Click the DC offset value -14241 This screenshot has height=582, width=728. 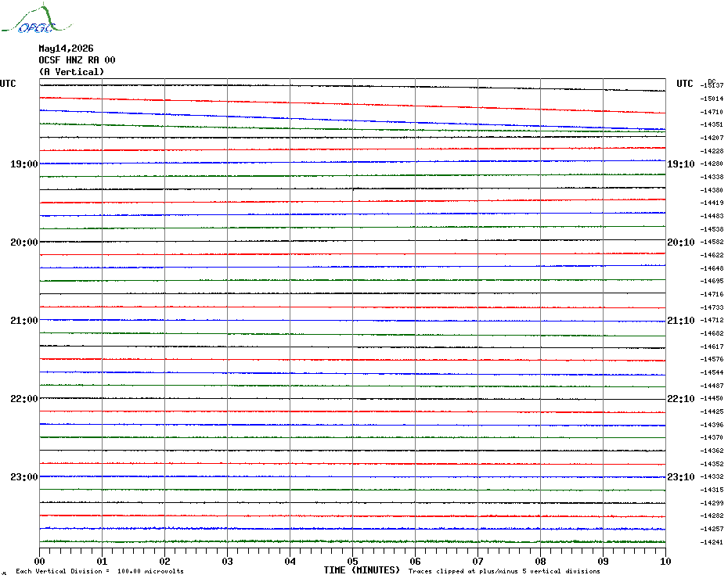(x=712, y=542)
